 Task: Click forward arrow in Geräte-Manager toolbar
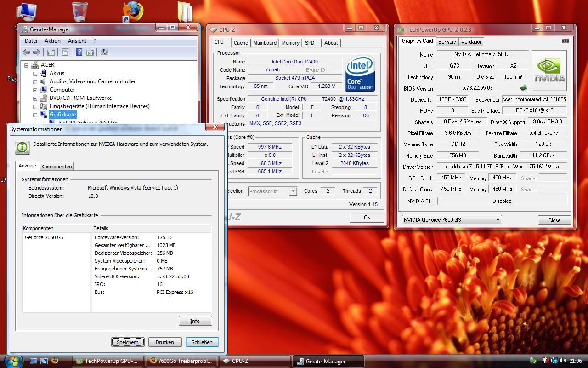[x=37, y=52]
